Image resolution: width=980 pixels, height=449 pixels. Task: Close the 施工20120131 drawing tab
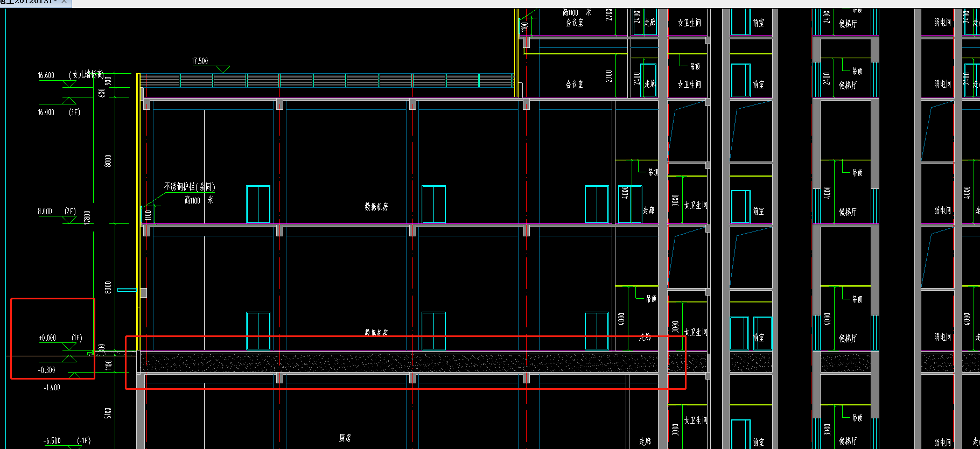64,2
